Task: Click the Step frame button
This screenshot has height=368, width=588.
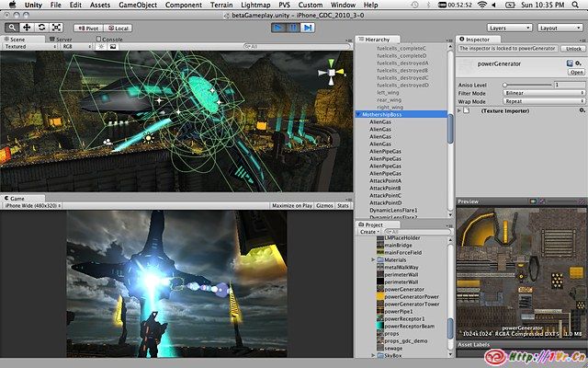Action: [309, 28]
